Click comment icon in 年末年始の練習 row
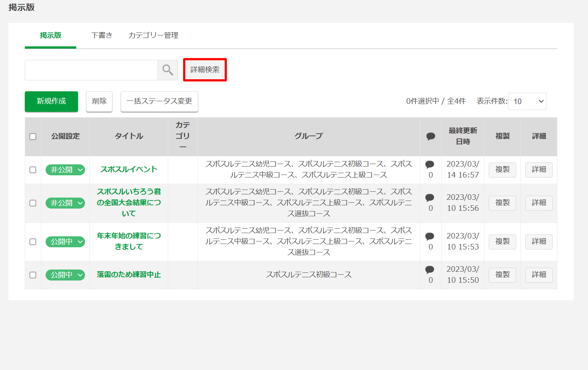 click(x=430, y=236)
